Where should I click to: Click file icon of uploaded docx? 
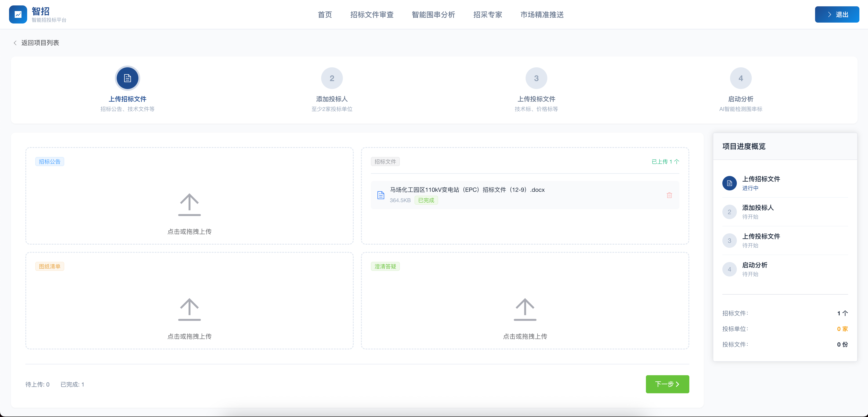pos(381,195)
